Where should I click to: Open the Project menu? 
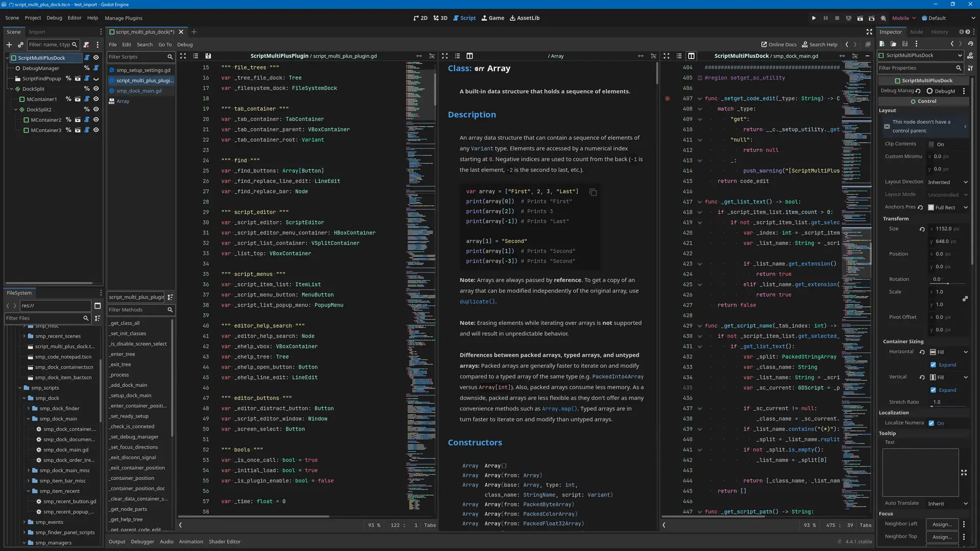pyautogui.click(x=33, y=18)
